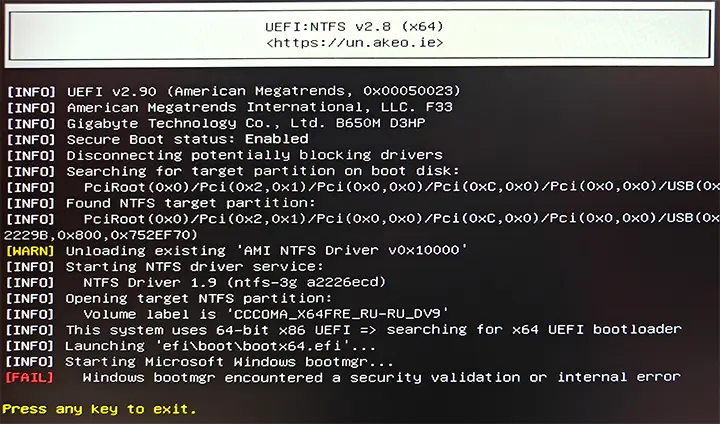The height and width of the screenshot is (424, 720).
Task: Click the 'Starting NTFS driver service:' line
Action: pyautogui.click(x=194, y=266)
